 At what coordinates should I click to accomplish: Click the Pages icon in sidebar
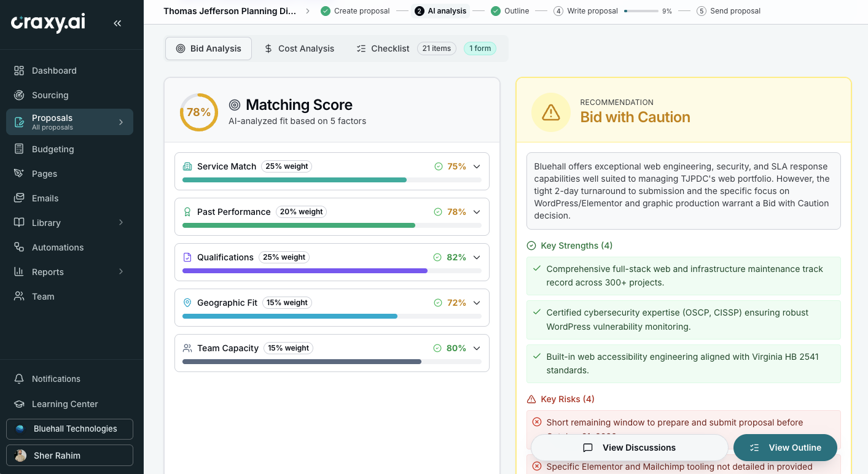(x=19, y=173)
